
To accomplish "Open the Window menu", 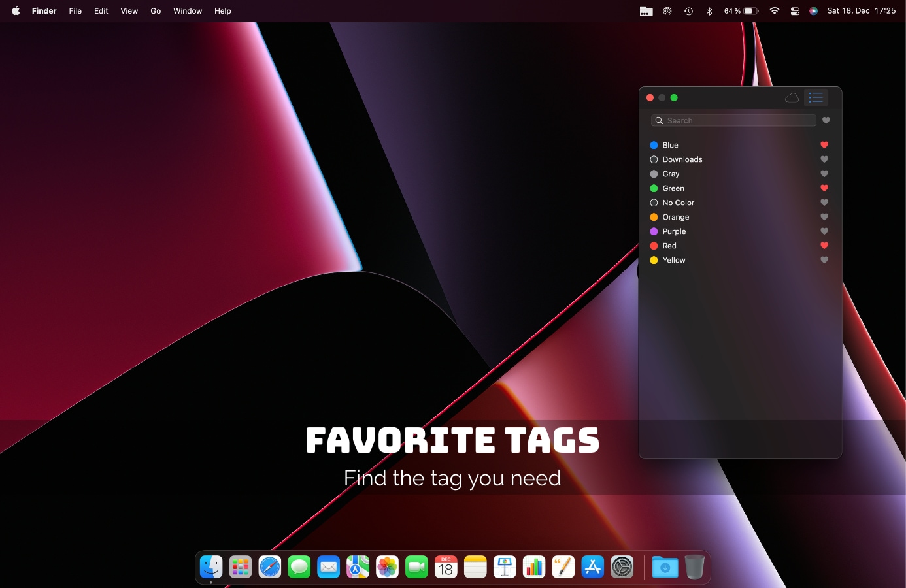I will pos(188,11).
